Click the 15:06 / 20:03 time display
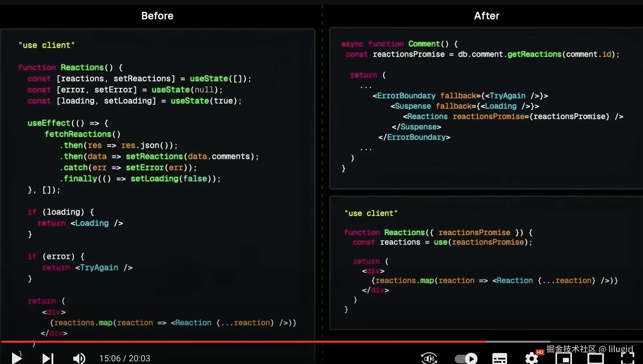The height and width of the screenshot is (364, 643). (x=125, y=358)
